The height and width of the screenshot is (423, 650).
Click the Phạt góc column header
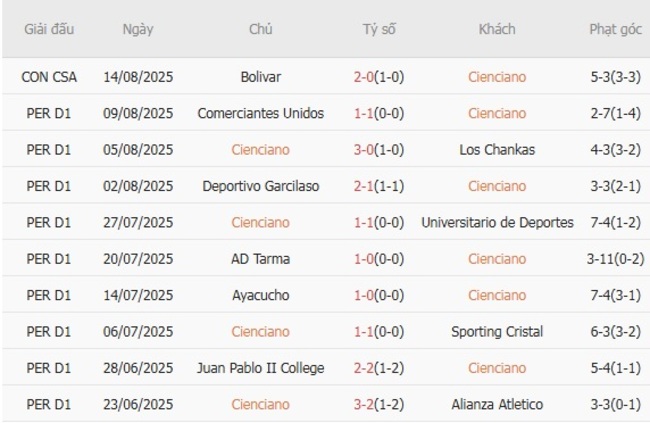click(616, 29)
